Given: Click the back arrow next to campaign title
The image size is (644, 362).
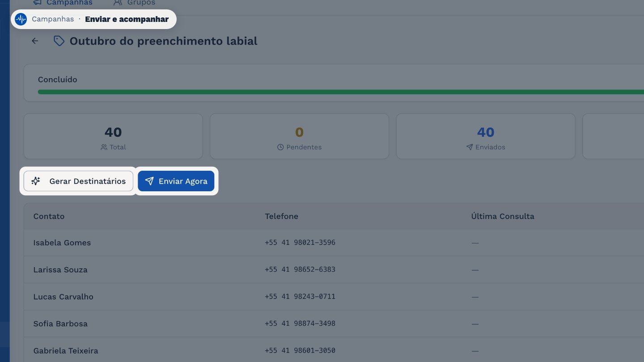Looking at the screenshot, I should point(35,41).
